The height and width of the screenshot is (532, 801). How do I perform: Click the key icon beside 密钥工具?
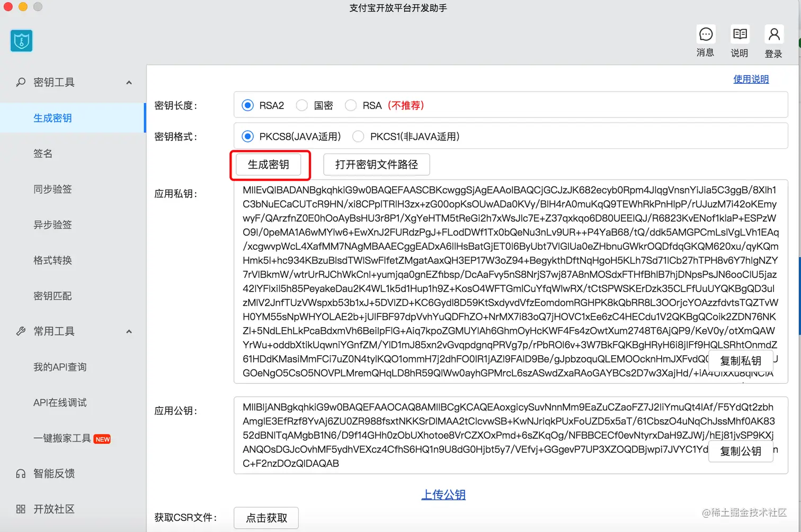point(21,82)
